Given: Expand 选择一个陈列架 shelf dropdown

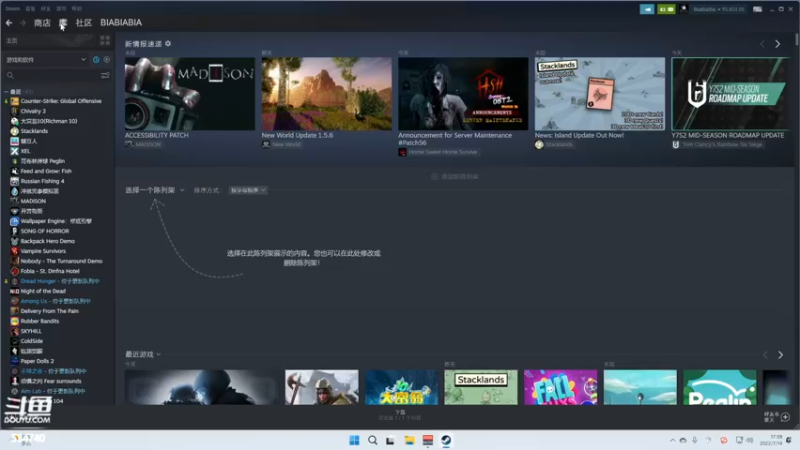Looking at the screenshot, I should [155, 190].
